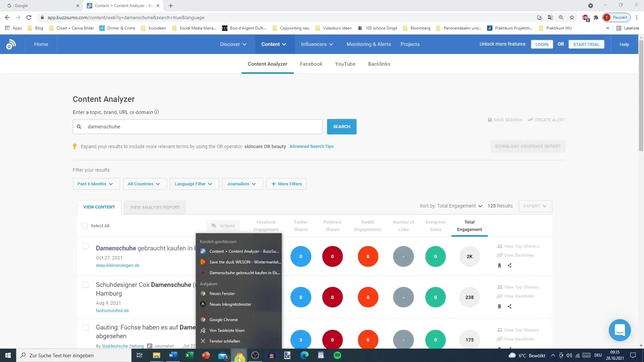Click the blue SEARCH button
Viewport: 644px width, 362px height.
pos(341,127)
